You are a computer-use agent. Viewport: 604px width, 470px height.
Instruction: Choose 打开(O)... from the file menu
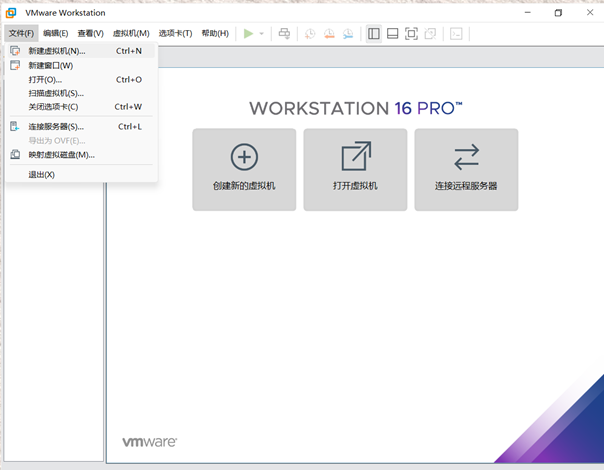81,80
